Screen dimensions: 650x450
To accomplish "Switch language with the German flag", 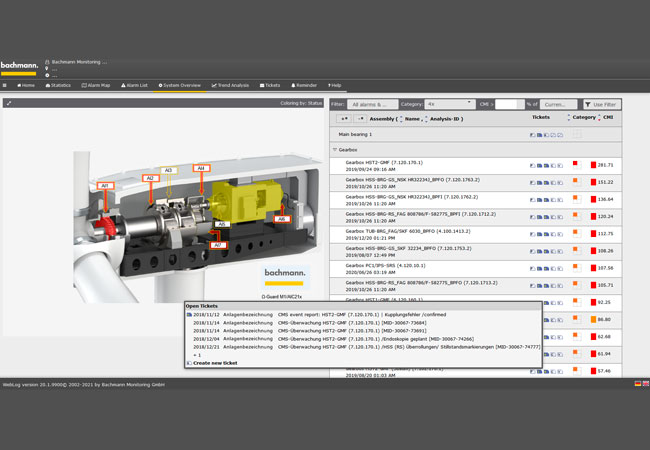I will [x=638, y=384].
